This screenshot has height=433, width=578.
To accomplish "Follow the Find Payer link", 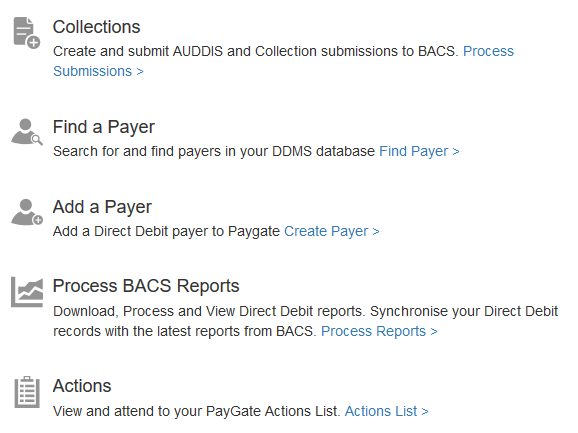I will (x=419, y=151).
